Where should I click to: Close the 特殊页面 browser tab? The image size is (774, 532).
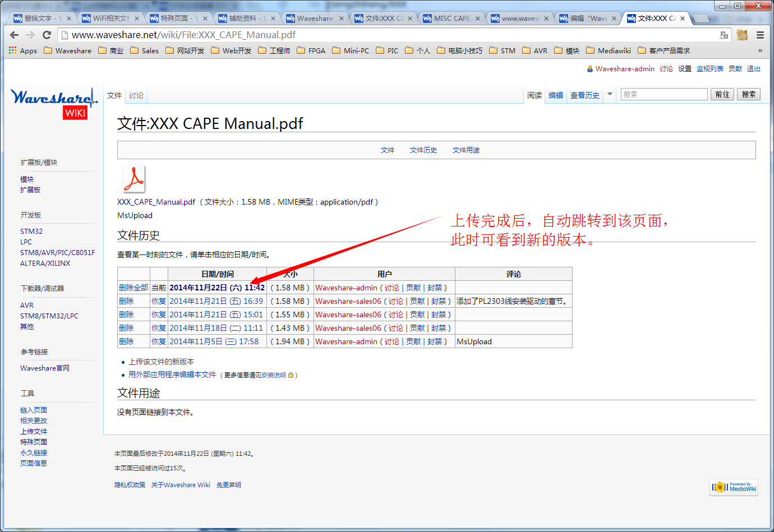[205, 18]
